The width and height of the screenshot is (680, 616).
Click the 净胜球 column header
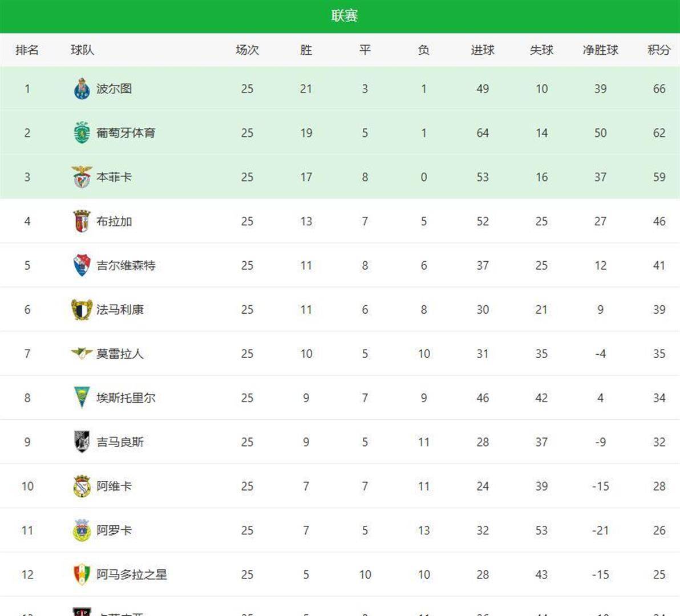tap(600, 50)
